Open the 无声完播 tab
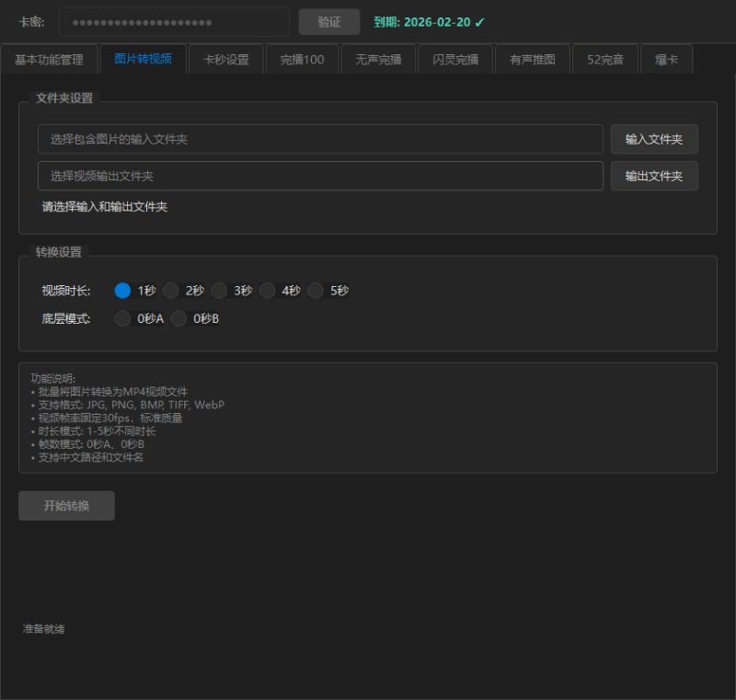736x700 pixels. click(x=378, y=60)
